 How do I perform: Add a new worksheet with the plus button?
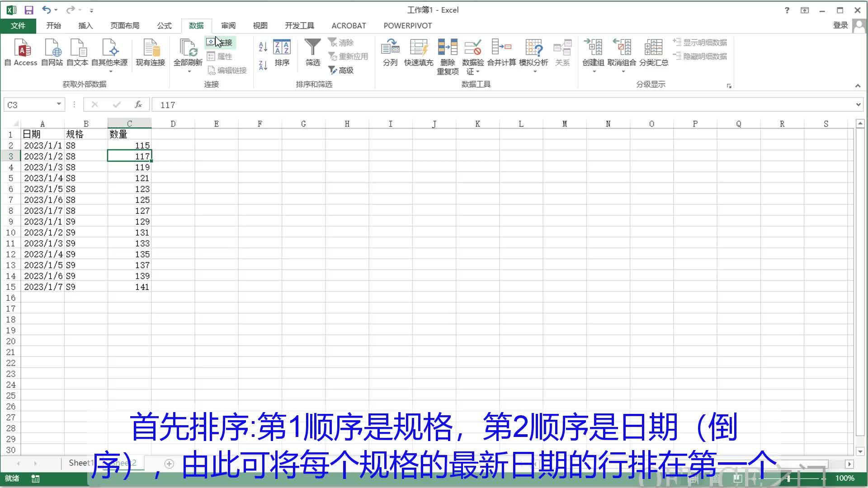coord(170,463)
